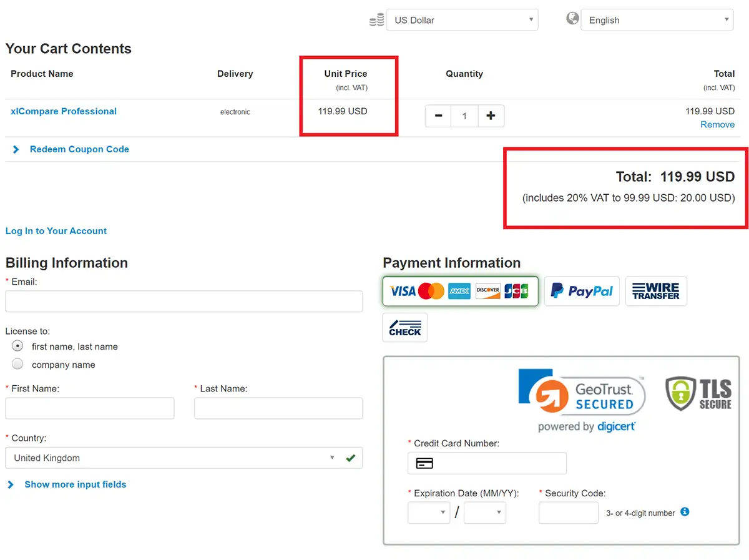Click the 119.99 USD unit price
This screenshot has height=560, width=749.
[x=343, y=111]
